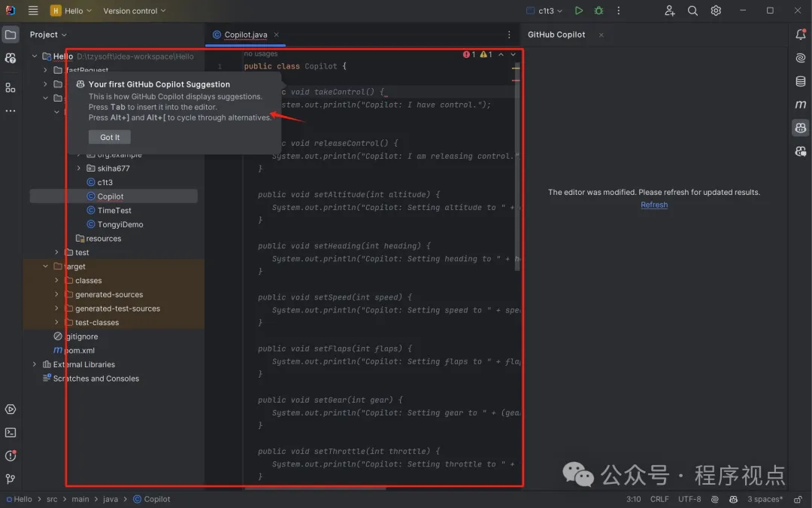This screenshot has width=812, height=508.
Task: Click the editor horizontal scrollbar
Action: tap(315, 488)
